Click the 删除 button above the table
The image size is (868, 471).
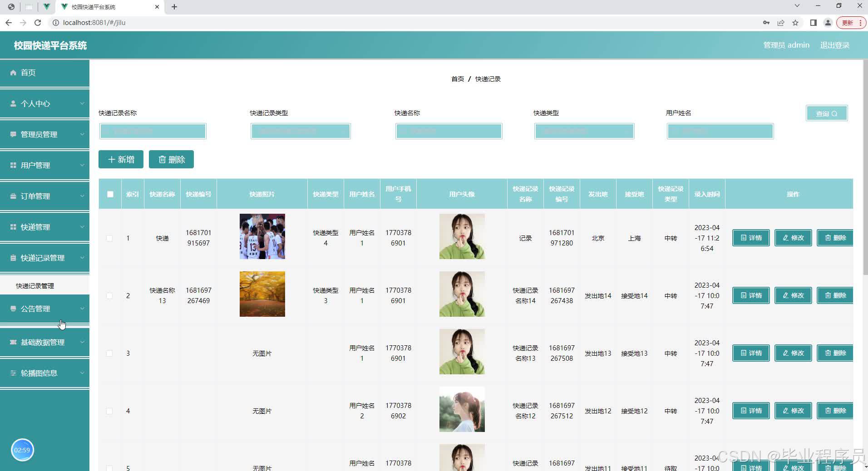tap(171, 159)
